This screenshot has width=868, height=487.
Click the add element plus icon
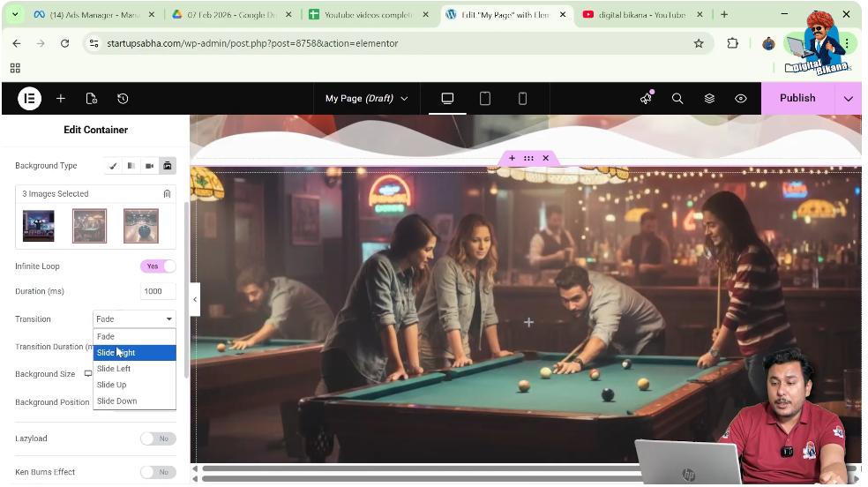(x=61, y=99)
